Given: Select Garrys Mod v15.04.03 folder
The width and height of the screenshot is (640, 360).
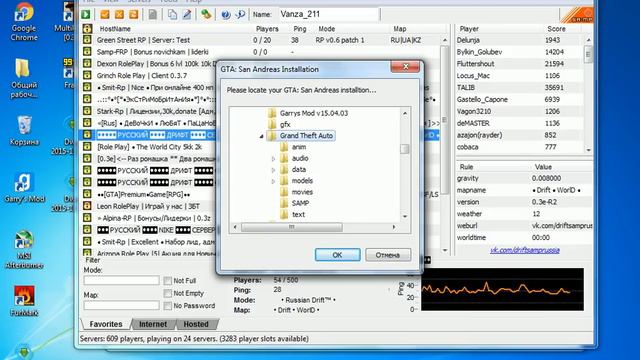Looking at the screenshot, I should click(313, 113).
